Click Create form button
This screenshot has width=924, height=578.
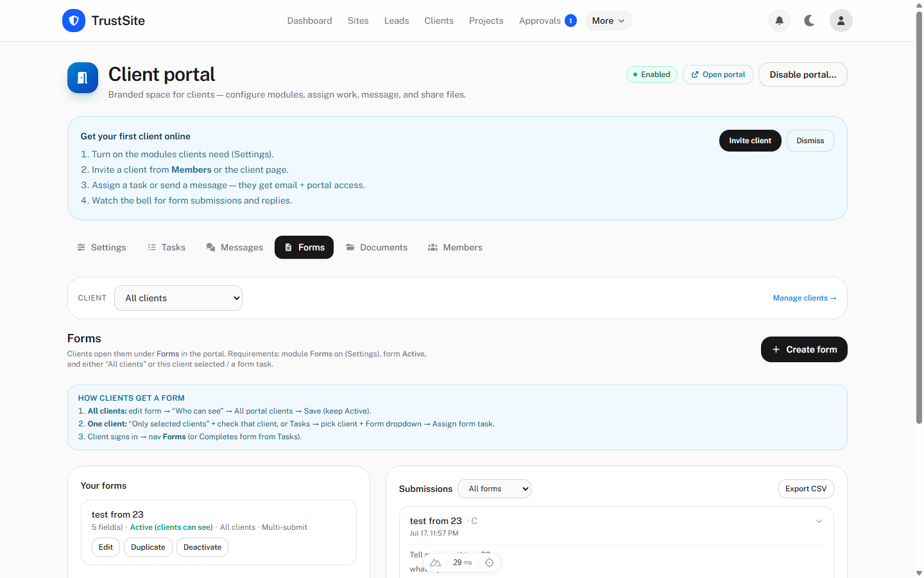804,349
